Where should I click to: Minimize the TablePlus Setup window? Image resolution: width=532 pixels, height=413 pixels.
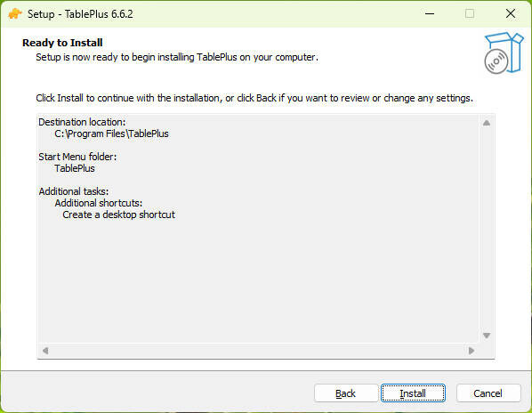pos(430,14)
